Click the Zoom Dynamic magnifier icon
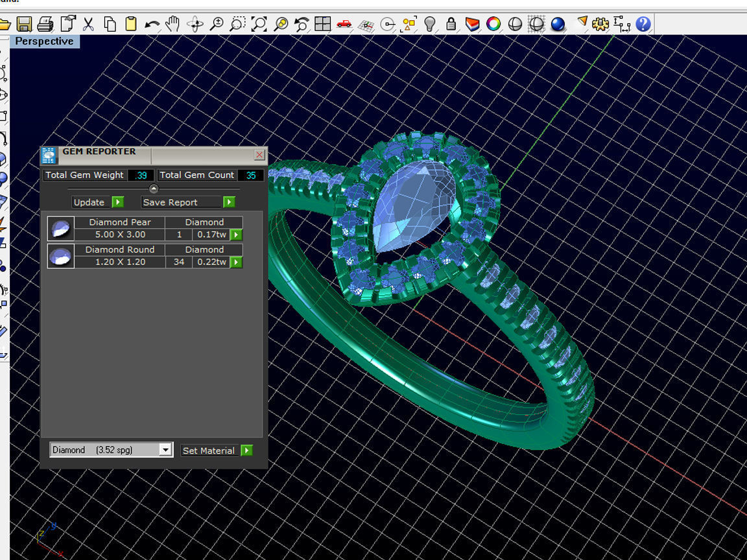Viewport: 747px width, 560px height. (217, 24)
